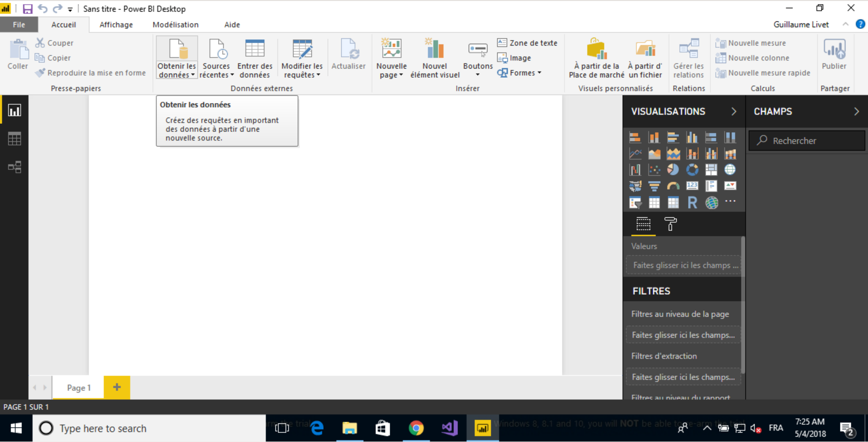Select the clustered column chart visual

click(x=692, y=137)
